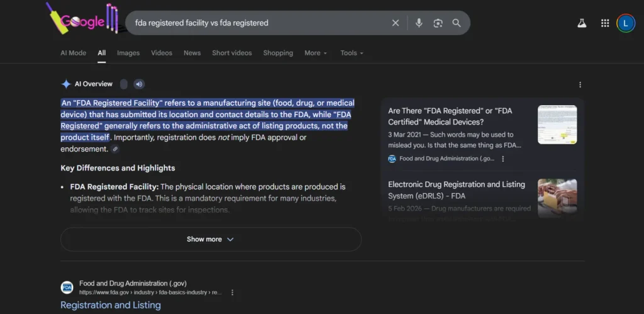Switch to AI Mode tab

point(73,53)
